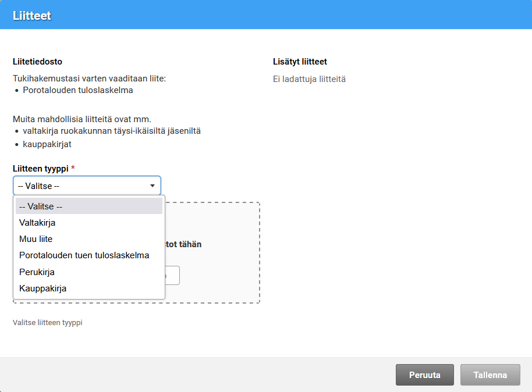Click the kauppakirjat bullet item
The image size is (532, 392).
click(47, 144)
